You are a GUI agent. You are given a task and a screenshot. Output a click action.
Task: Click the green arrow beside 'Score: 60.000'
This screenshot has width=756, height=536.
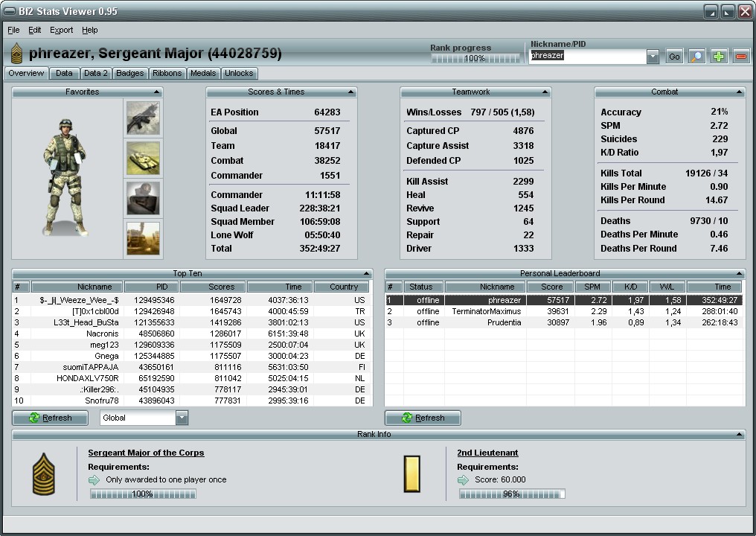463,480
